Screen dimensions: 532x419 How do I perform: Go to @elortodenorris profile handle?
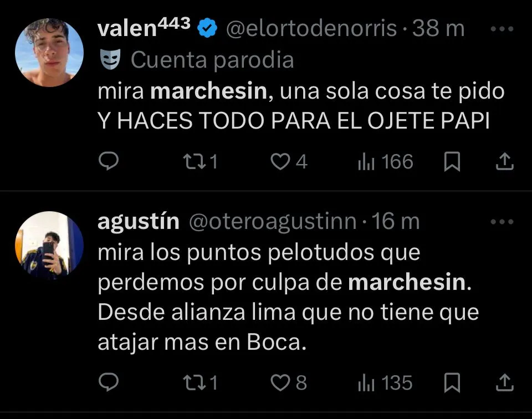(x=310, y=28)
